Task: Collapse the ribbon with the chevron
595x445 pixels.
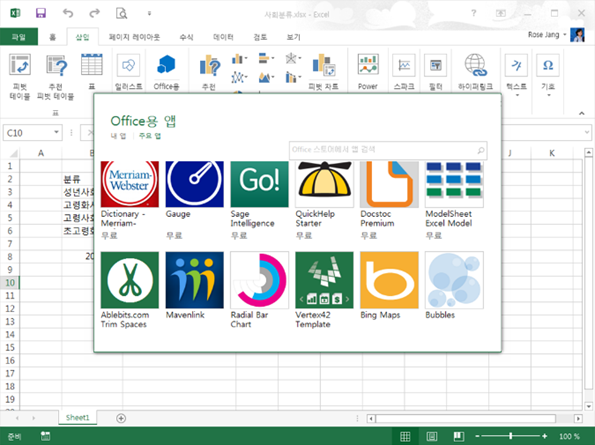Action: (x=581, y=113)
